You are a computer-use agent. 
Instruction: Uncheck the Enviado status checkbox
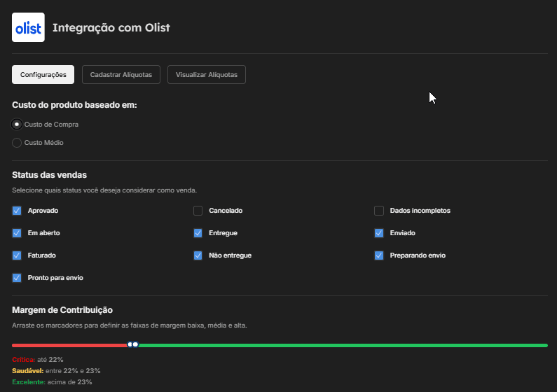click(x=379, y=233)
